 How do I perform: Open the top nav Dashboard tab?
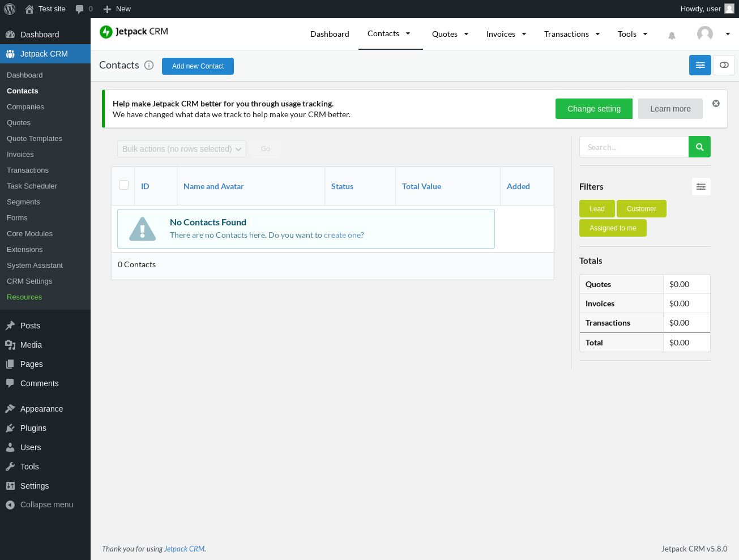click(330, 34)
